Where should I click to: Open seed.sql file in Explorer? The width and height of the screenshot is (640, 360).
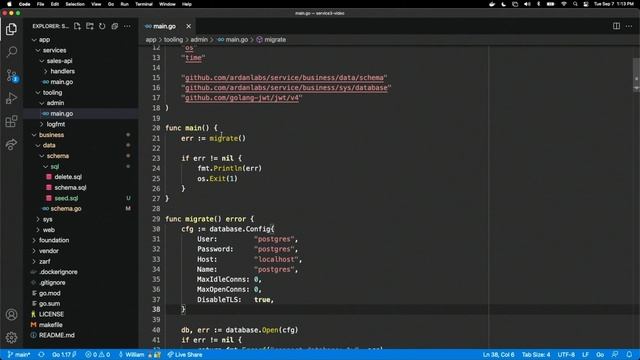(x=66, y=198)
